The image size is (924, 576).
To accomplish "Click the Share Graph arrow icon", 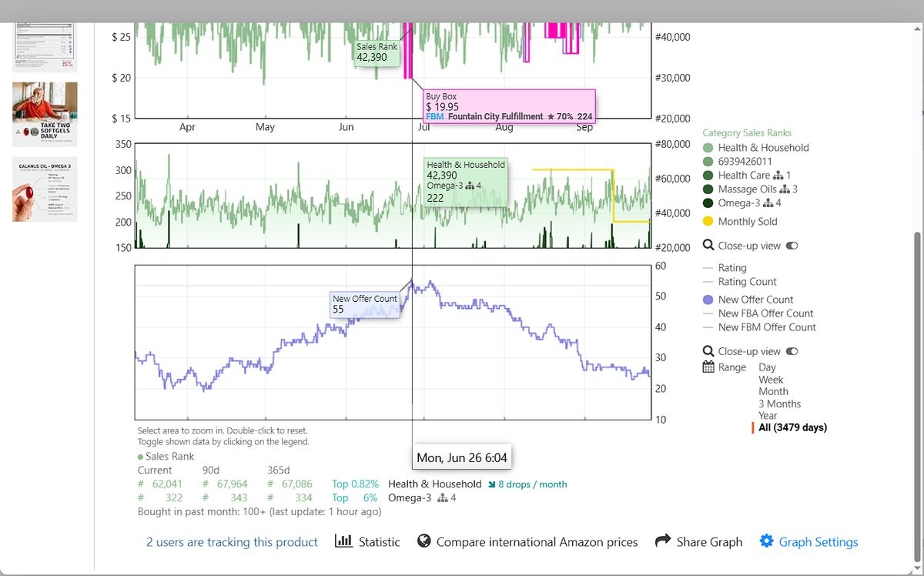I will click(x=663, y=541).
